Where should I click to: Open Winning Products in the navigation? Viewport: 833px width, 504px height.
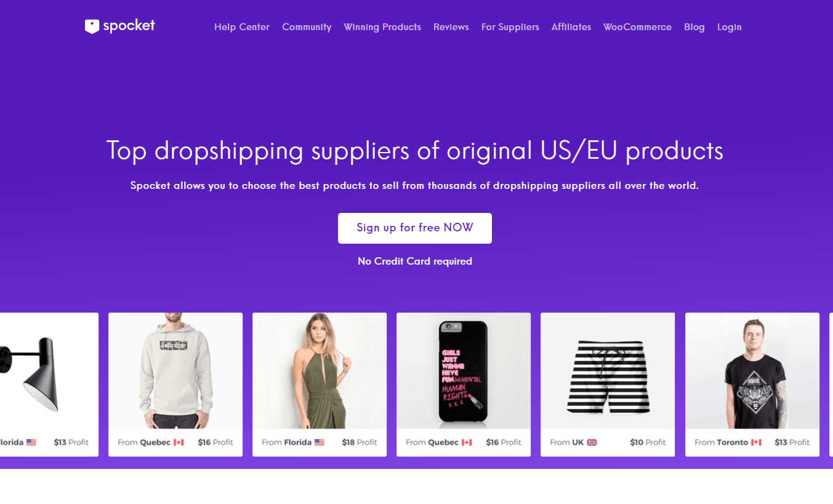pos(382,27)
